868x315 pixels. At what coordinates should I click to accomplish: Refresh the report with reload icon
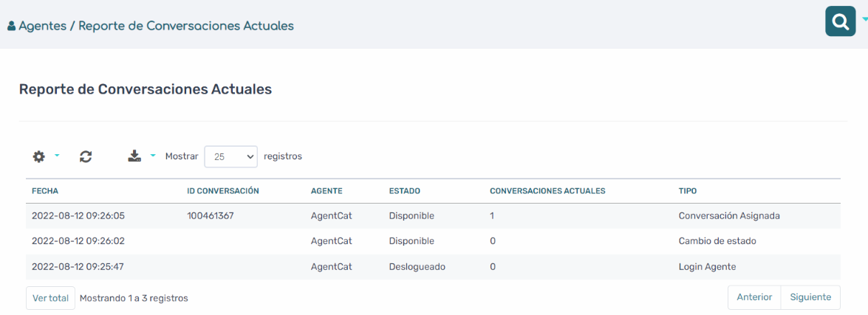click(x=85, y=156)
